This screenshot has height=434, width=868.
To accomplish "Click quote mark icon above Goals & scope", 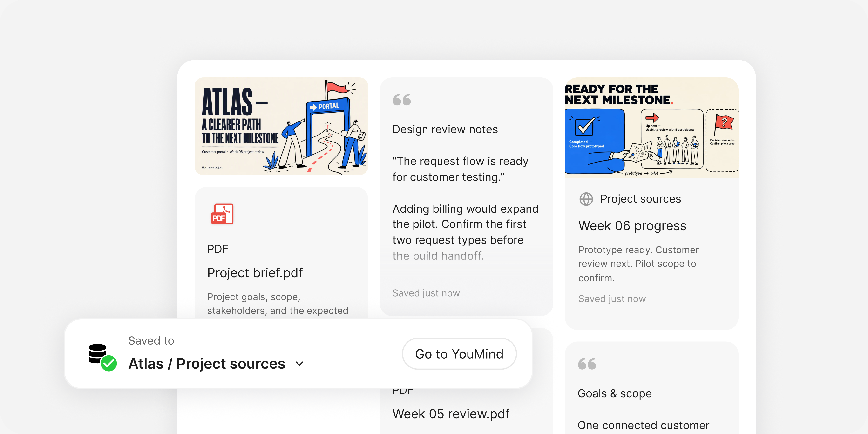I will tap(587, 364).
